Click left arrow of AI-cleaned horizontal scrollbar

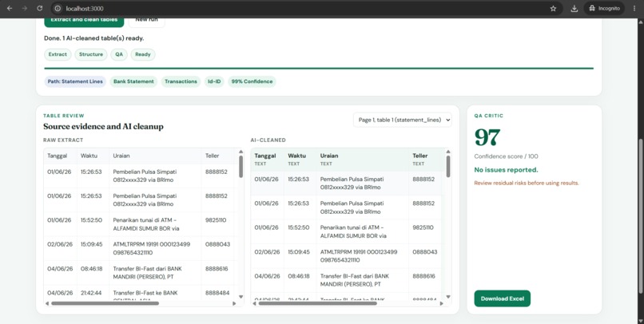tap(255, 303)
